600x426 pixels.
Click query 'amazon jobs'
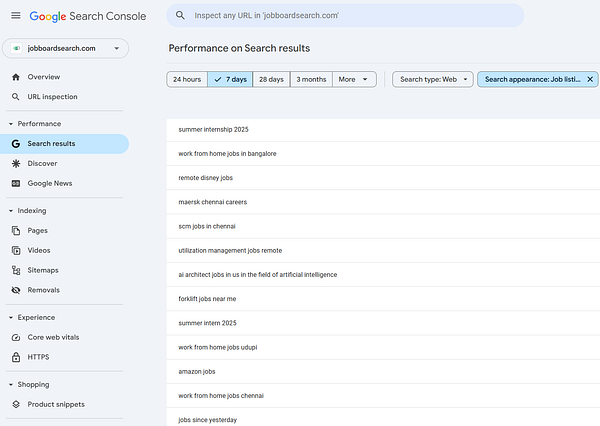click(x=197, y=371)
